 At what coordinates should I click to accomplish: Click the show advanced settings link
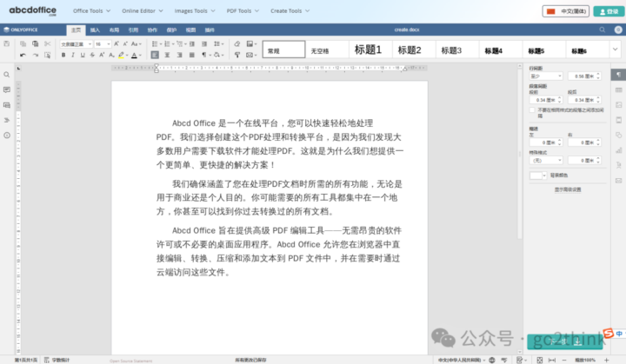click(x=567, y=189)
